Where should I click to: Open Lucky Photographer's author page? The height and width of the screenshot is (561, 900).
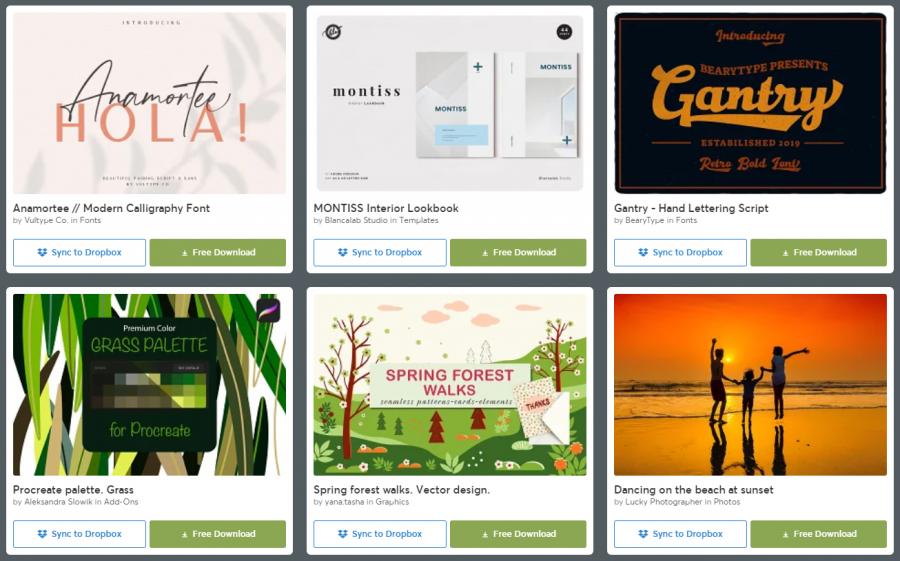[x=664, y=502]
